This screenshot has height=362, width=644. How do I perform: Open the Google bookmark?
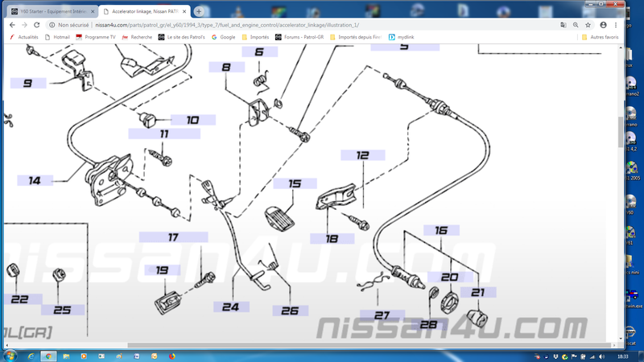224,37
